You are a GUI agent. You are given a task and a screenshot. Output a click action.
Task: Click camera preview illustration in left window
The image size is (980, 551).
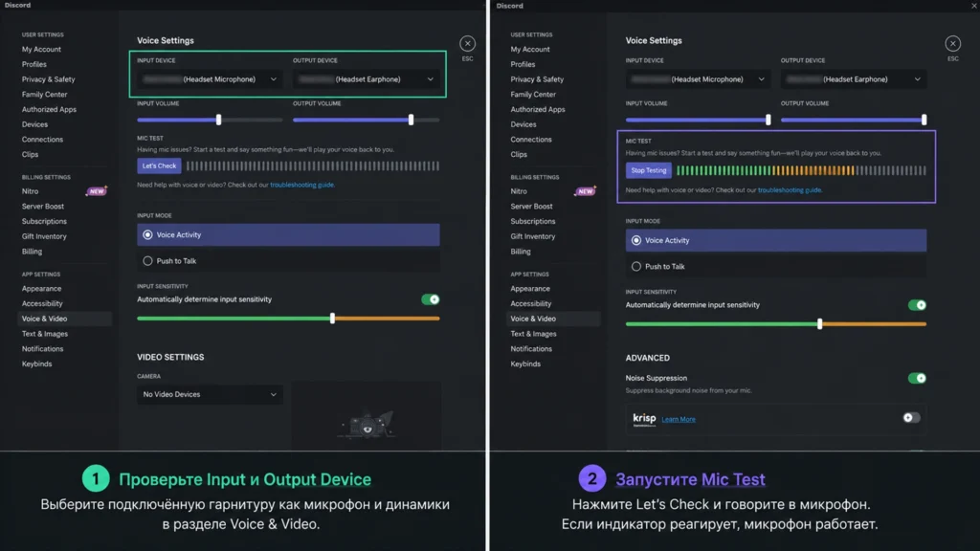click(367, 424)
